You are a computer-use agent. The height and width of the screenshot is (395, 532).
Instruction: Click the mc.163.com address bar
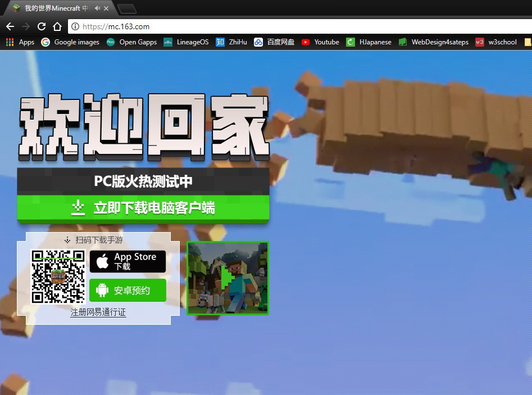[x=281, y=26]
